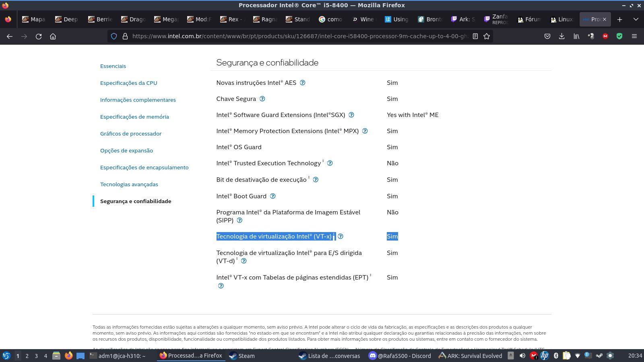The image size is (644, 362).
Task: Go back to the previous page
Action: pyautogui.click(x=10, y=36)
